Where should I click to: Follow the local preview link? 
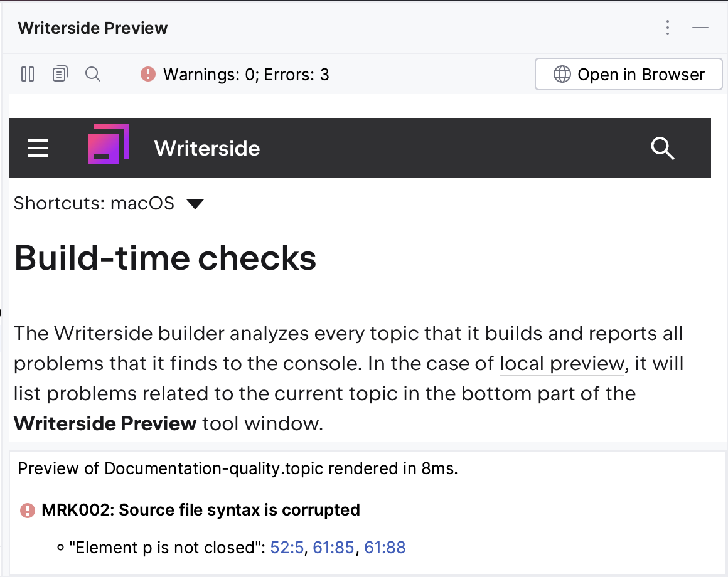pyautogui.click(x=562, y=364)
